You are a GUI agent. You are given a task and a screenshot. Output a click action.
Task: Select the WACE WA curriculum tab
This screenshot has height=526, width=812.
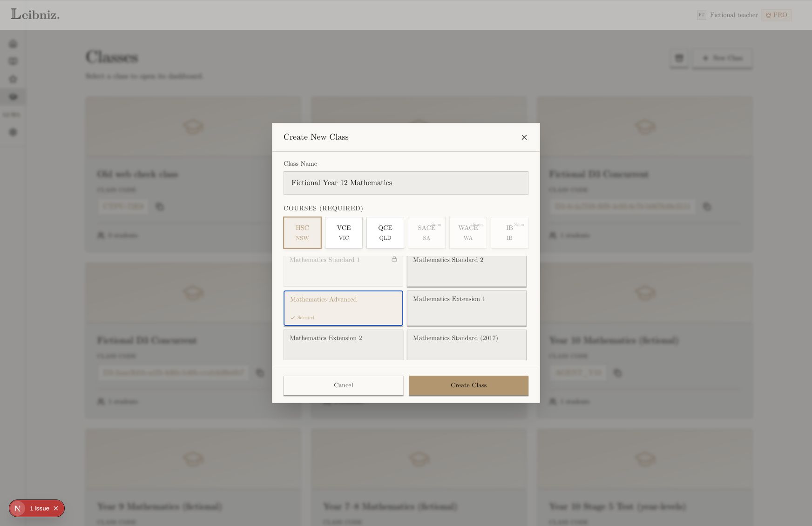(x=468, y=233)
